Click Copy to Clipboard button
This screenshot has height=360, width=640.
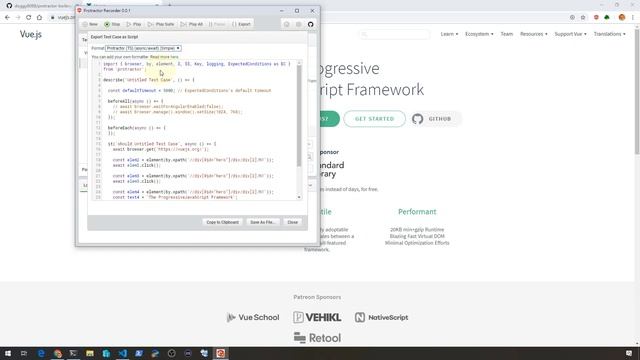tap(222, 222)
